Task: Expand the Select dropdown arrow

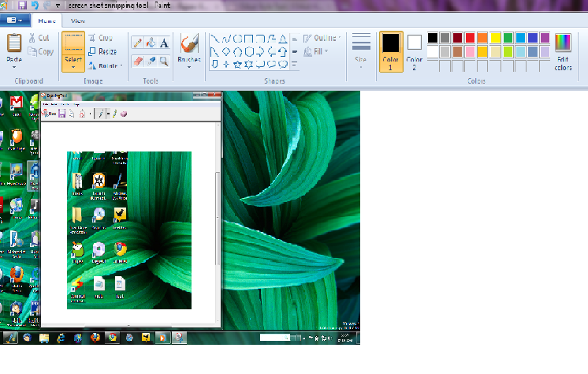Action: click(73, 66)
